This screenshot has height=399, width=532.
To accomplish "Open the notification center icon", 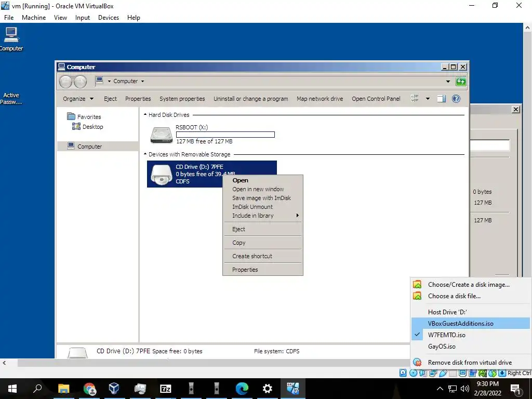I will [x=516, y=389].
